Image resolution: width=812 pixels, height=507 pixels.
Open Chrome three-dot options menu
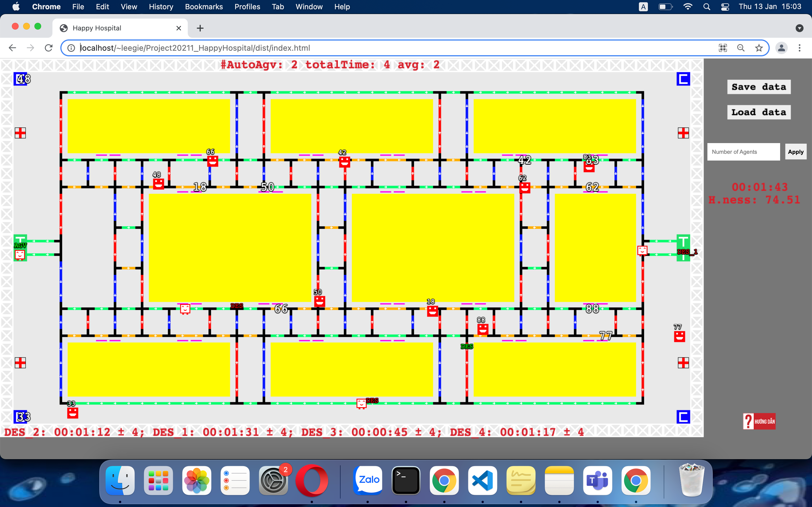pos(799,48)
